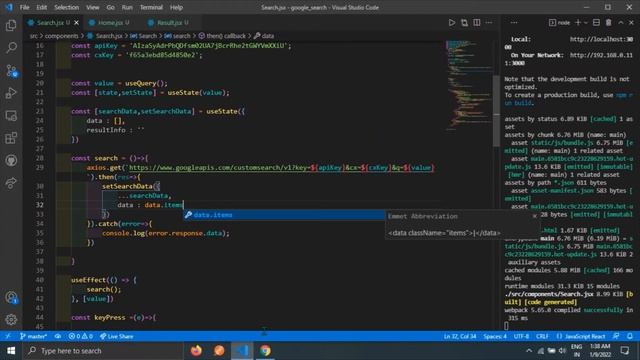Open the Search view in activity bar
The height and width of the screenshot is (360, 640).
(11, 48)
